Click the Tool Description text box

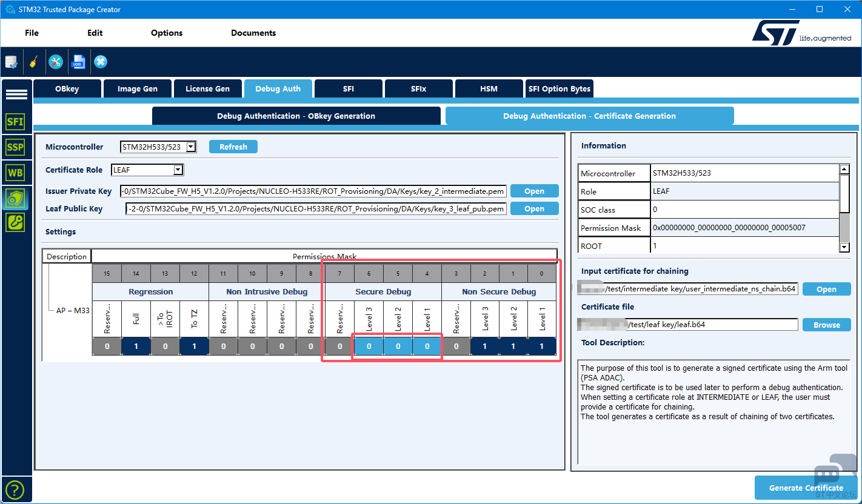click(714, 411)
